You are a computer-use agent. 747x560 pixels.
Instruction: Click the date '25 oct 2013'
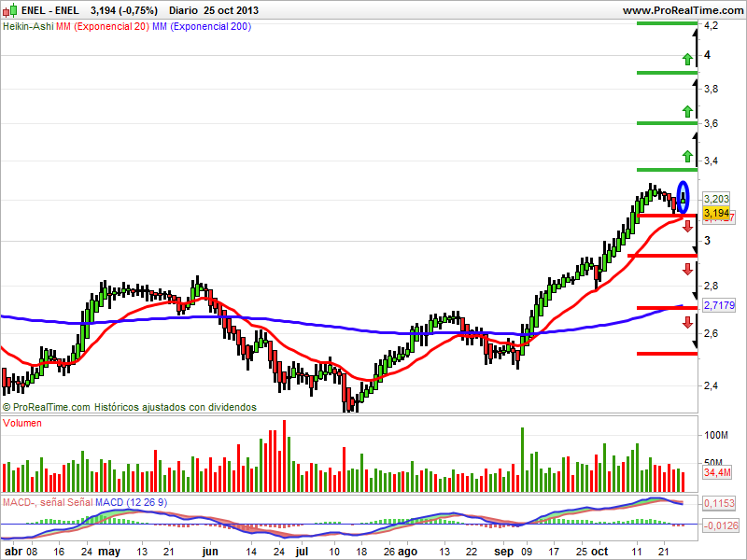231,10
